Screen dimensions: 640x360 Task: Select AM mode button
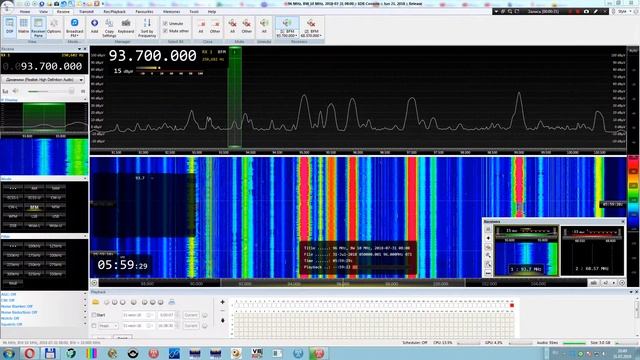34,189
